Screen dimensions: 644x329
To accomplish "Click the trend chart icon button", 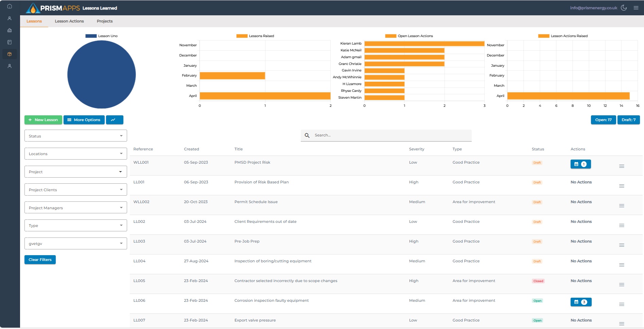I will point(114,120).
